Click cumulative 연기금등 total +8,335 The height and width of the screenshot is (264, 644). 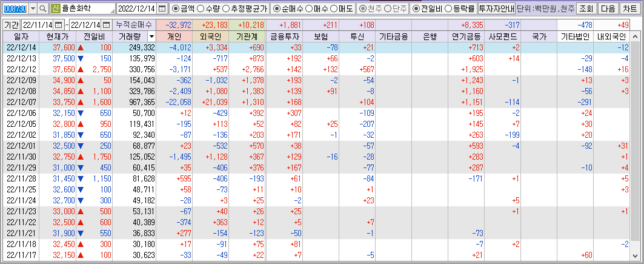pos(466,25)
